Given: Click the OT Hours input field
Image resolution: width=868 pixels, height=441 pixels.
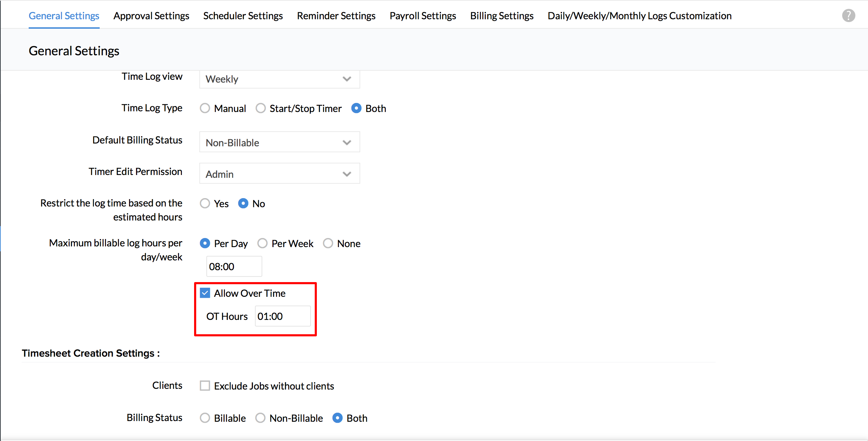Looking at the screenshot, I should 282,316.
